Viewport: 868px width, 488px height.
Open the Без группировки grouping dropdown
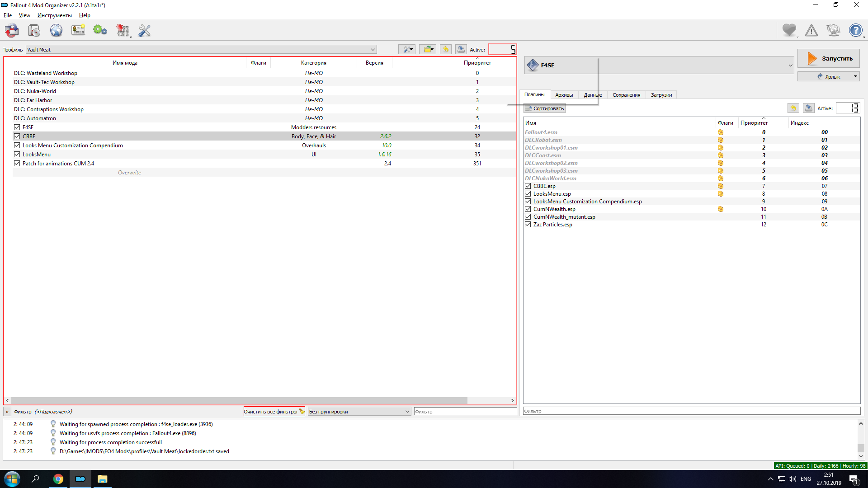[x=359, y=412]
